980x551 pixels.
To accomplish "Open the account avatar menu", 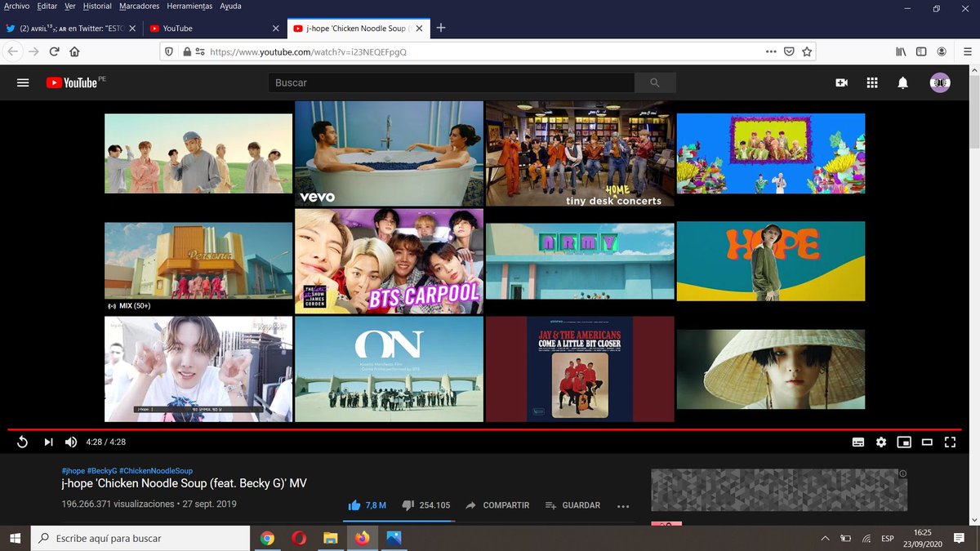I will (x=940, y=82).
